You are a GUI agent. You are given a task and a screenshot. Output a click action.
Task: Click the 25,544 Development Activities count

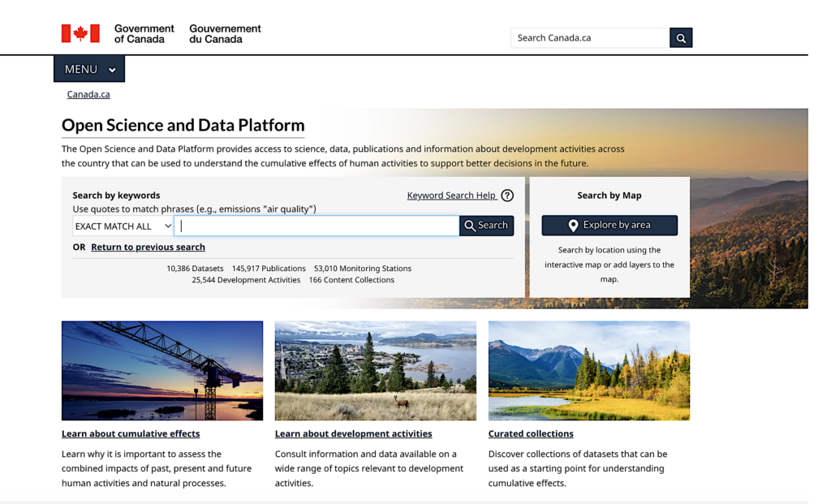[x=246, y=280]
